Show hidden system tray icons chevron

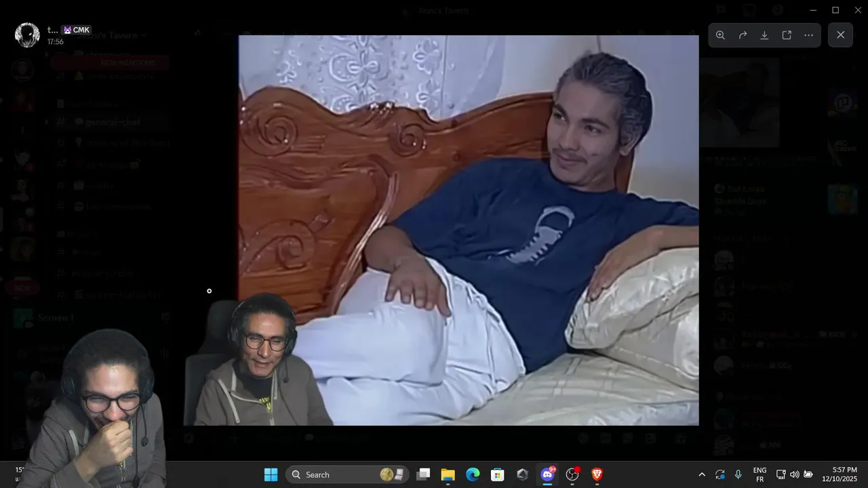point(702,474)
